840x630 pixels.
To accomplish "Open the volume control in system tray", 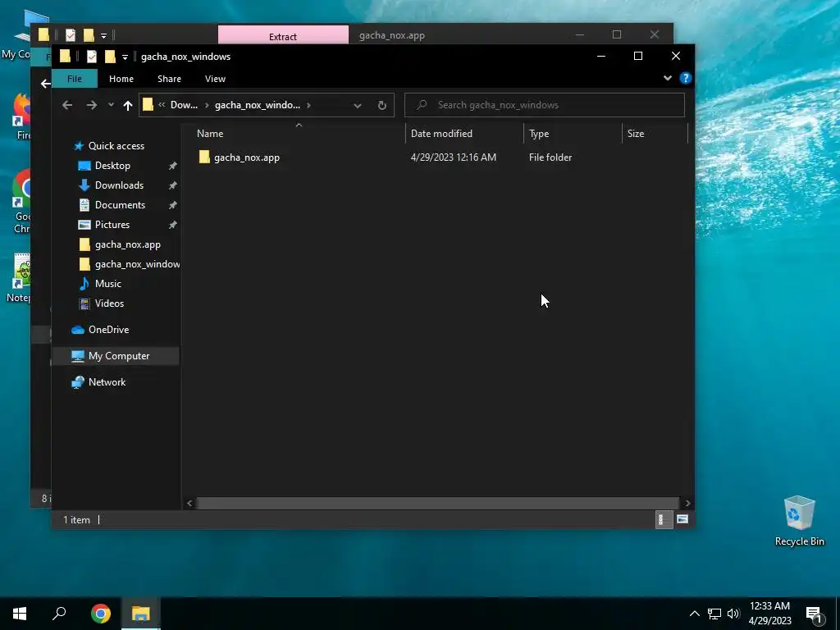I will tap(733, 614).
